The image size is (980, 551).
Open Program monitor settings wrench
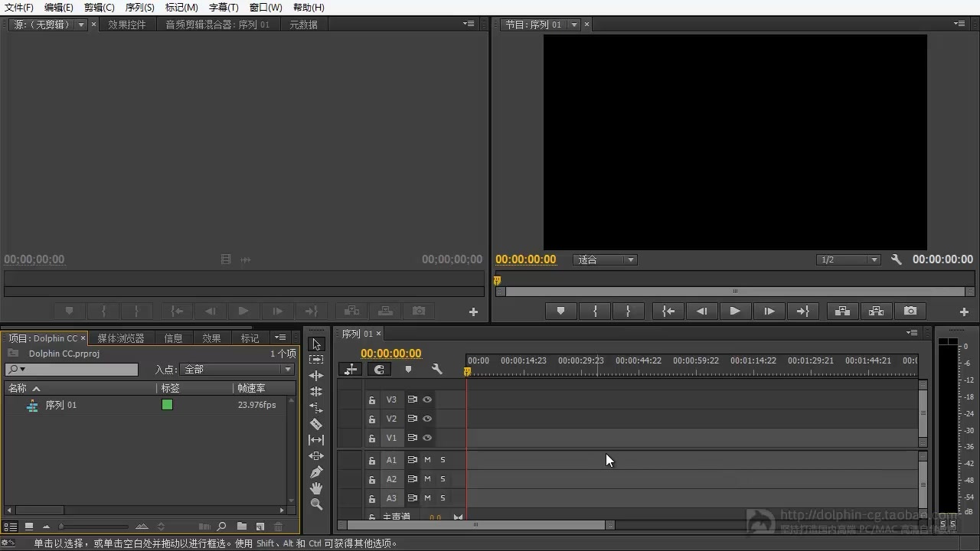(x=896, y=259)
